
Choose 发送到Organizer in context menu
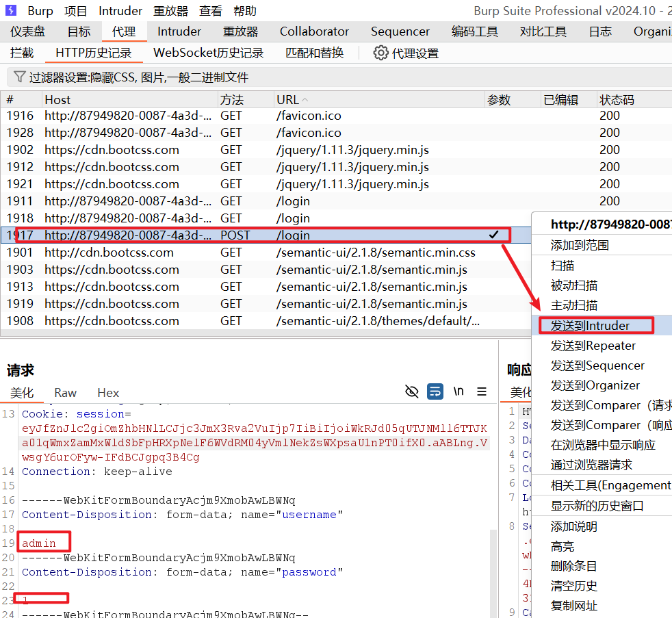click(602, 385)
